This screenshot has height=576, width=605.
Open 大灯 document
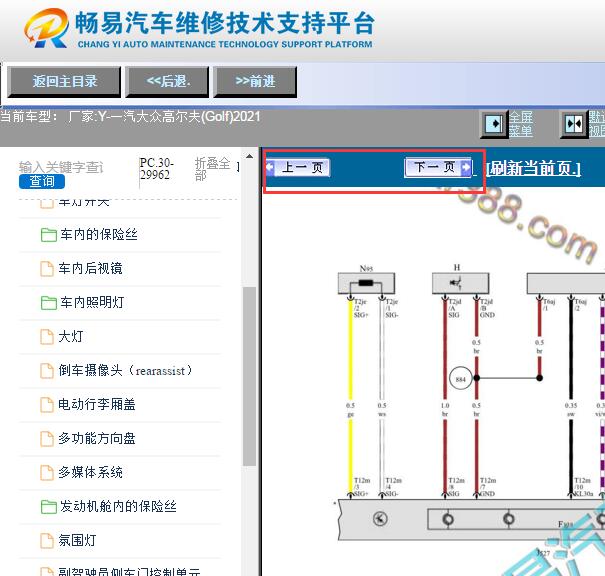[71, 336]
